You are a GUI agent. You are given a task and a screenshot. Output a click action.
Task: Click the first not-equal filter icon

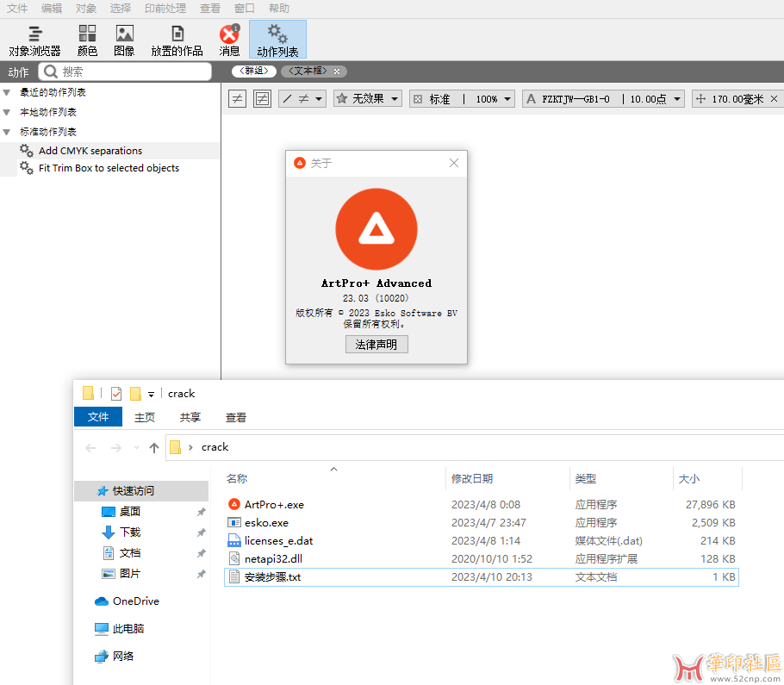(237, 98)
